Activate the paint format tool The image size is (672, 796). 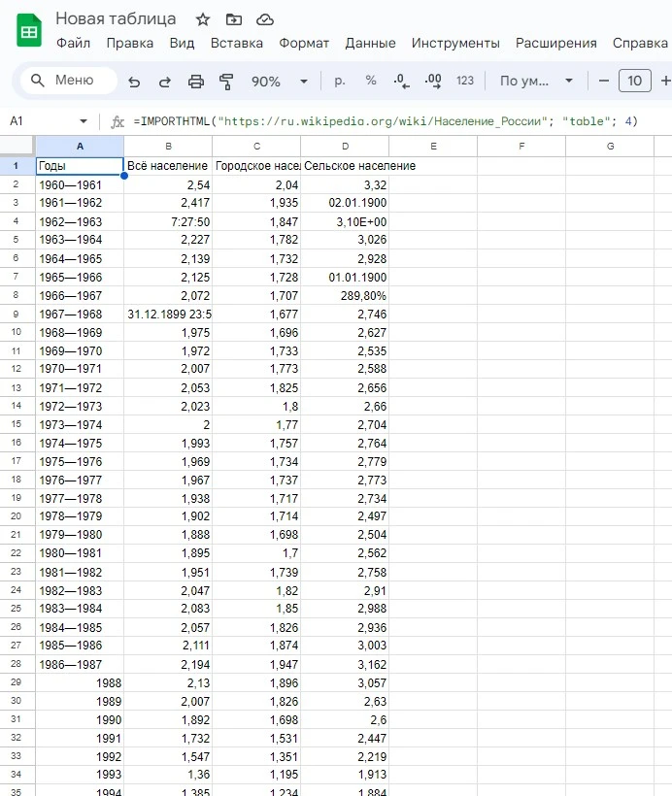pyautogui.click(x=227, y=82)
